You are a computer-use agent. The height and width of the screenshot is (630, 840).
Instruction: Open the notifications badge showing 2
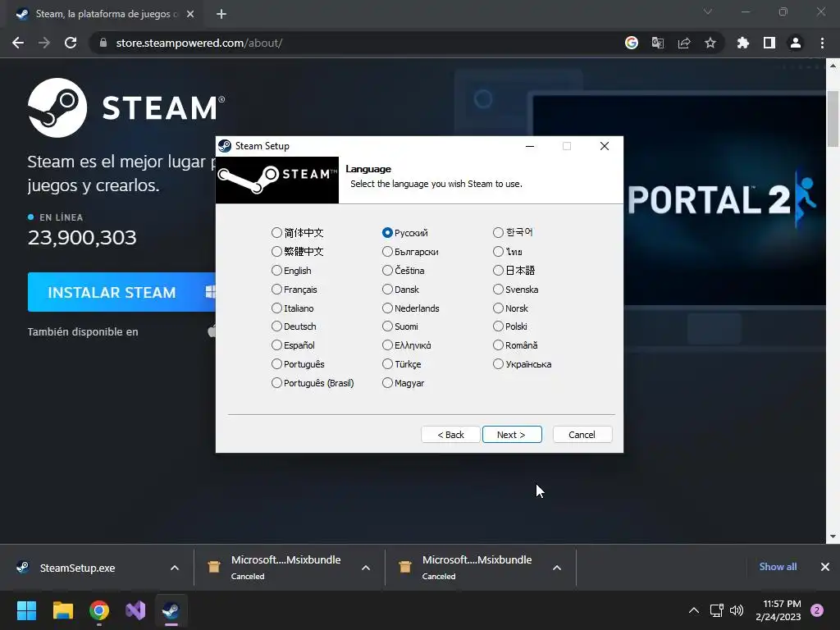[817, 610]
